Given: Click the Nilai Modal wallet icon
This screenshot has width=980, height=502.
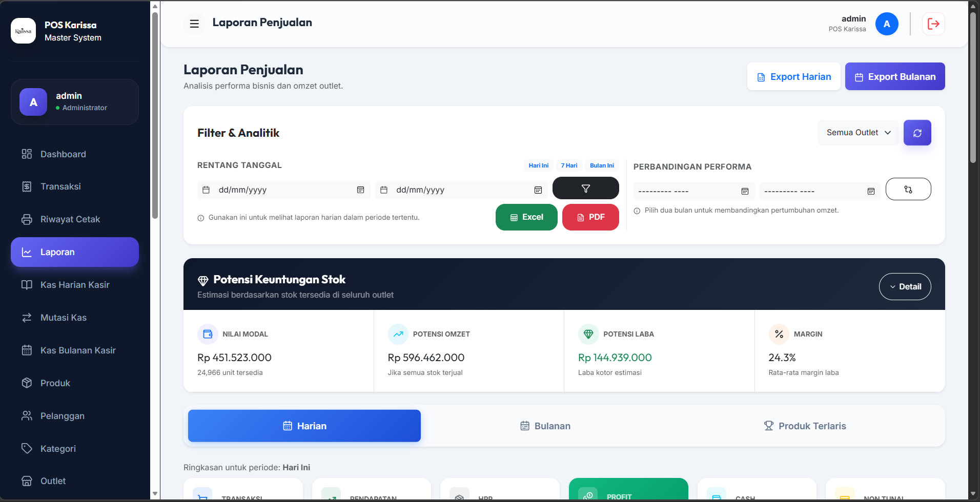Looking at the screenshot, I should [x=208, y=334].
